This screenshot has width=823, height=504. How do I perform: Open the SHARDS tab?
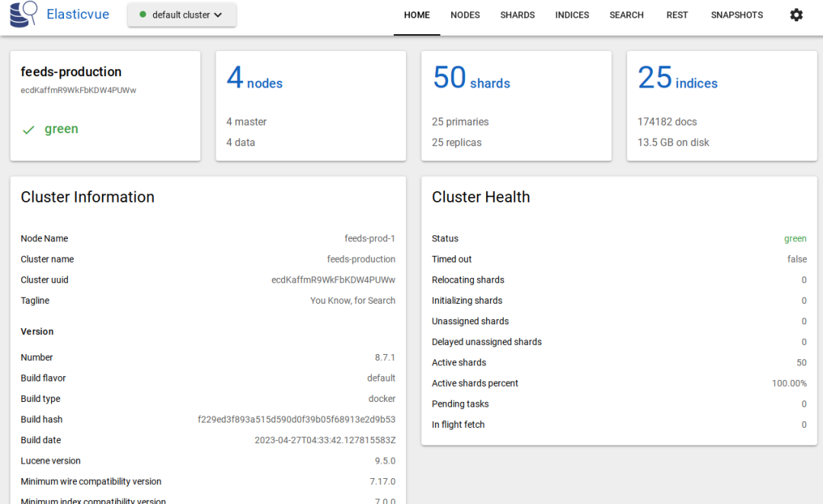(517, 15)
